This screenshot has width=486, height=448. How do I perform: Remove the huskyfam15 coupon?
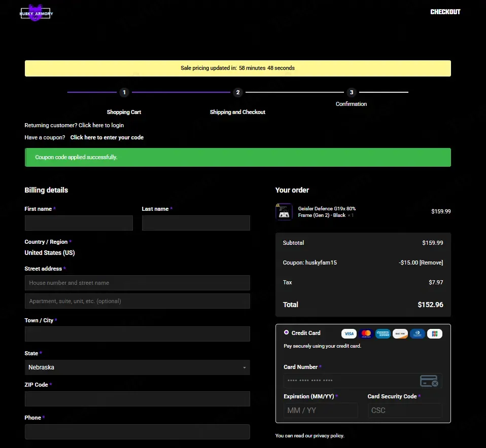[x=431, y=263]
